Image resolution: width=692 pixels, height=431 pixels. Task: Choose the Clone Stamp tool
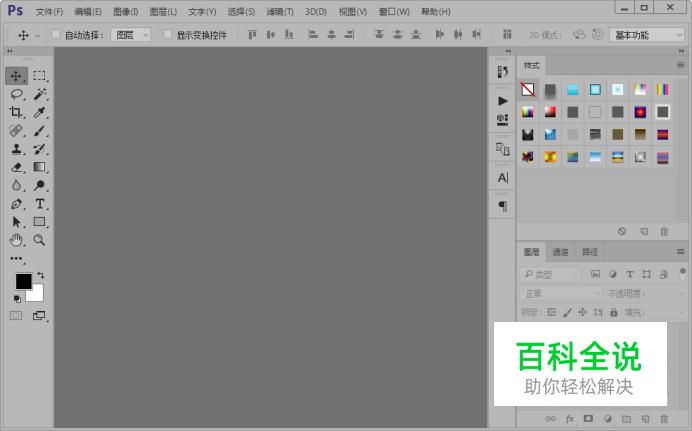coord(16,149)
